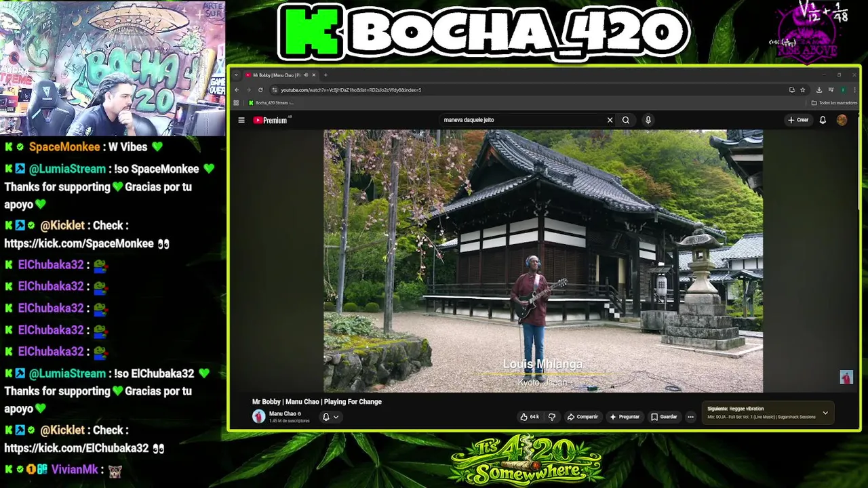The width and height of the screenshot is (868, 488).
Task: Expand the Siguiente playlist panel
Action: pos(825,413)
